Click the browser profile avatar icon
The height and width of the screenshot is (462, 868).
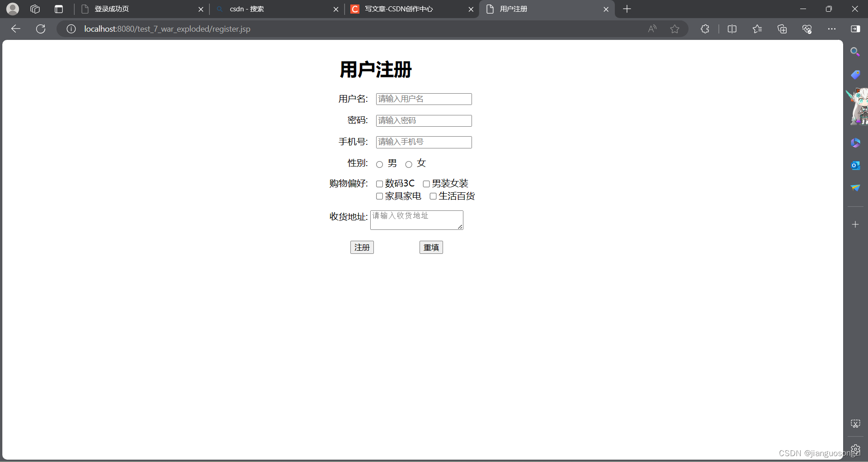pos(13,9)
